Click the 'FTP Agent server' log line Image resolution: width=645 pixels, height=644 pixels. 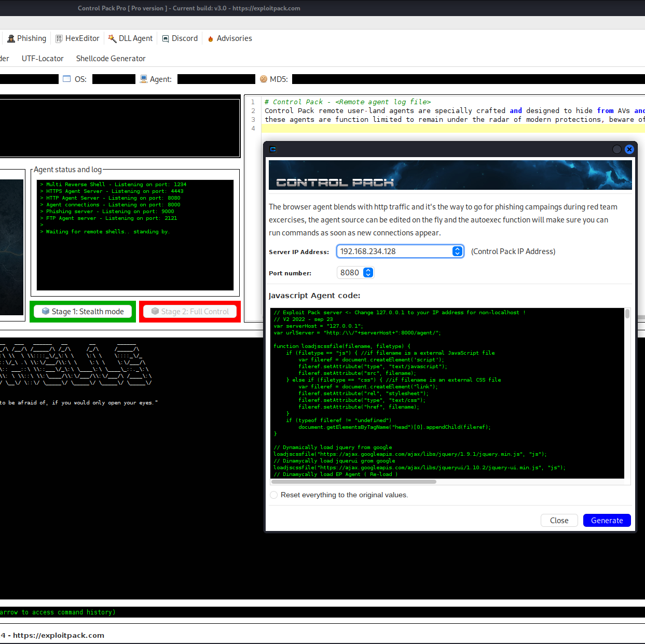pyautogui.click(x=108, y=218)
